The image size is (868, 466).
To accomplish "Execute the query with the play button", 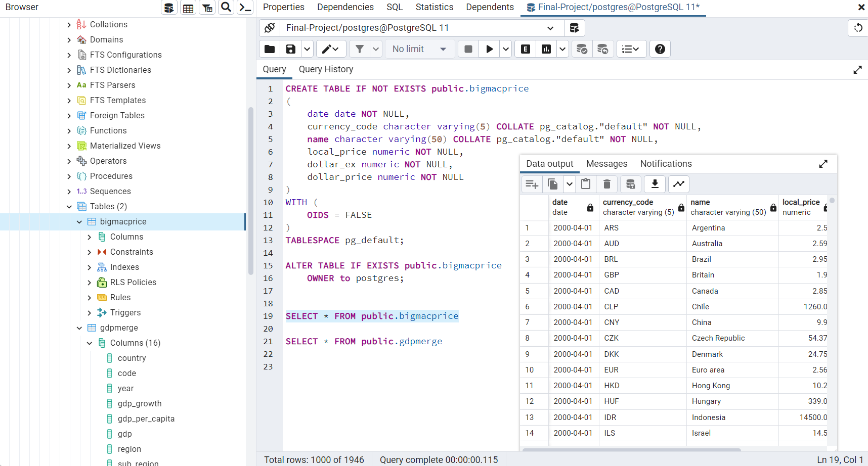I will coord(489,49).
